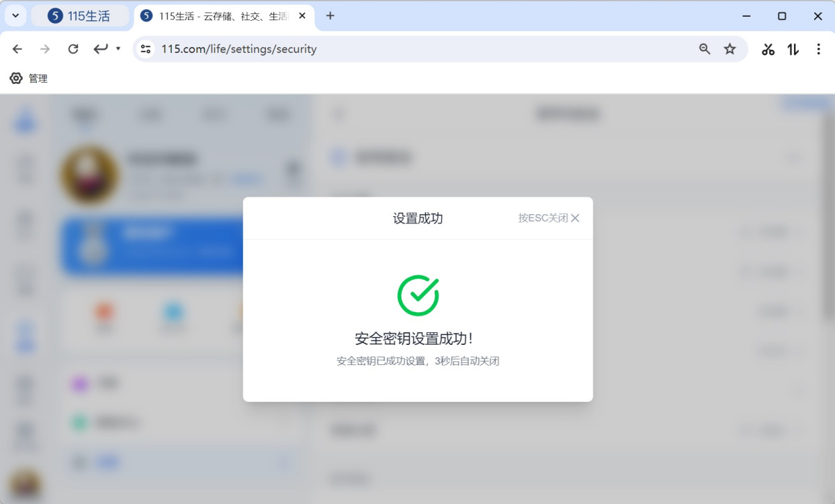The width and height of the screenshot is (835, 504).
Task: Open the zoom magnifier in address bar
Action: pos(705,49)
